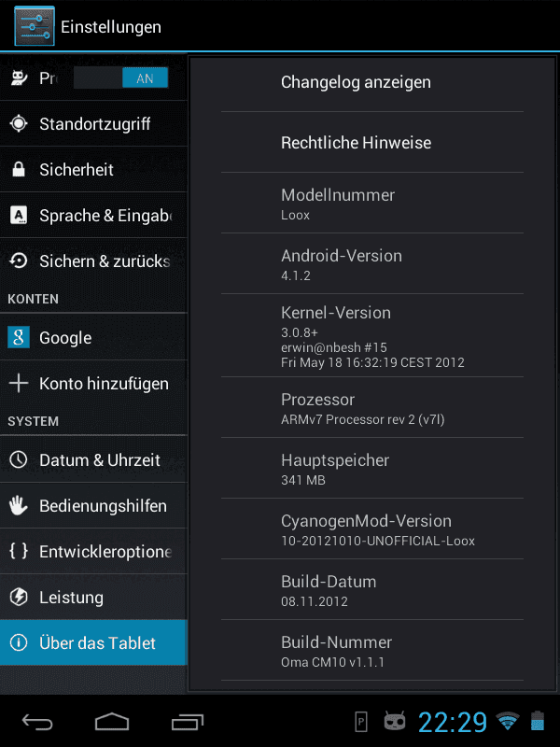Tap the Leistung lightning icon

click(19, 597)
